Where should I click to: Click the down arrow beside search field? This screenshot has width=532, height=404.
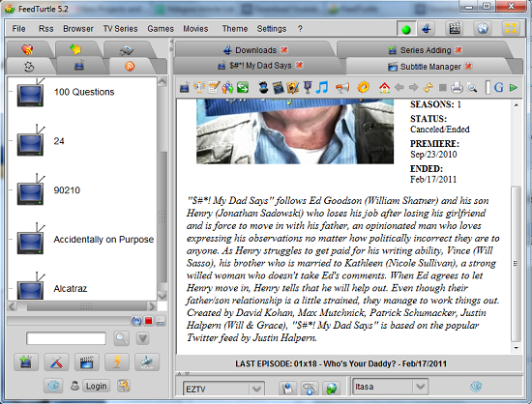pyautogui.click(x=142, y=338)
